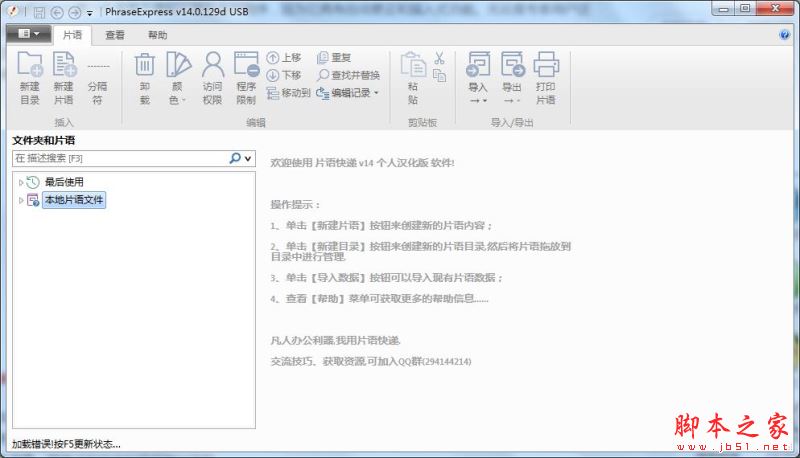Click the save icon in title bar
The width and height of the screenshot is (800, 458).
(x=39, y=12)
